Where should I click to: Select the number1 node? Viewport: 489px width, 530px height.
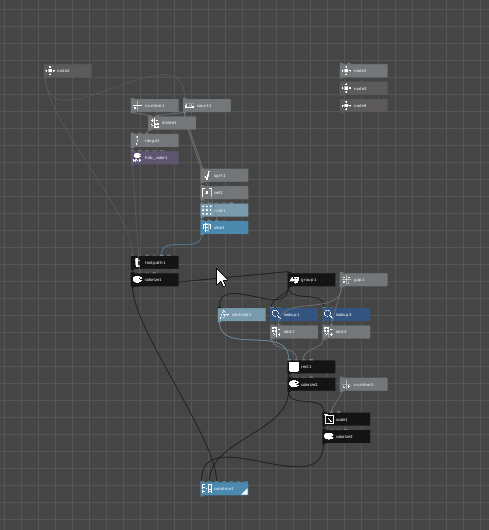(155, 105)
